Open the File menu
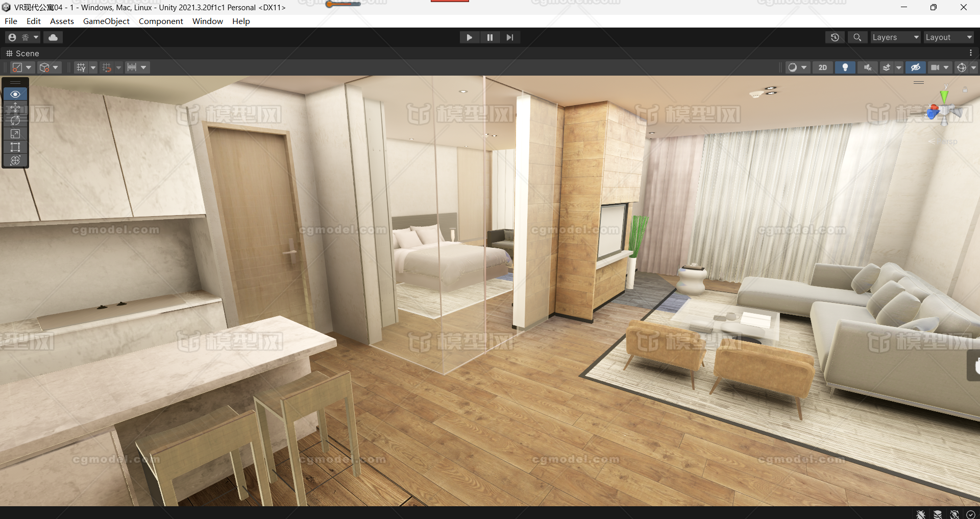The height and width of the screenshot is (519, 980). (x=11, y=21)
